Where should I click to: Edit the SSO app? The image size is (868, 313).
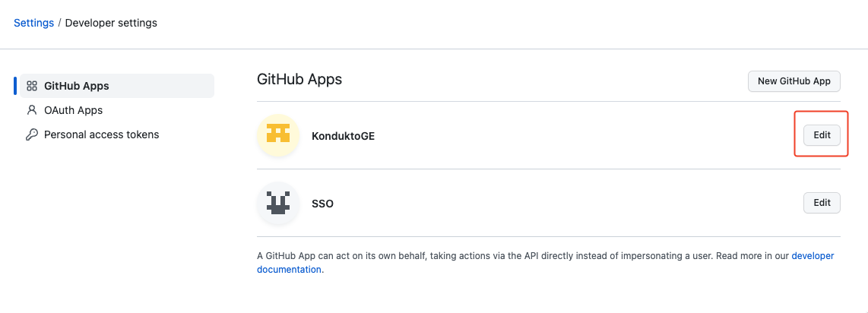point(822,203)
